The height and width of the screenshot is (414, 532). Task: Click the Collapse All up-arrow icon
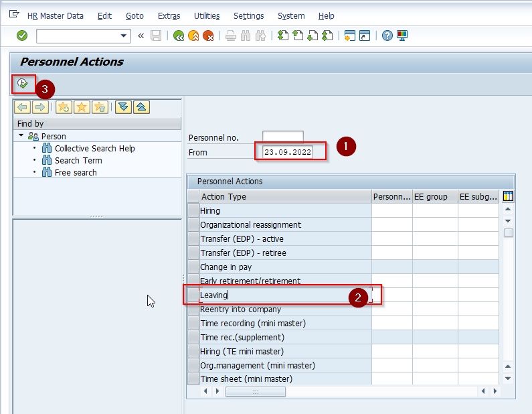click(x=141, y=107)
